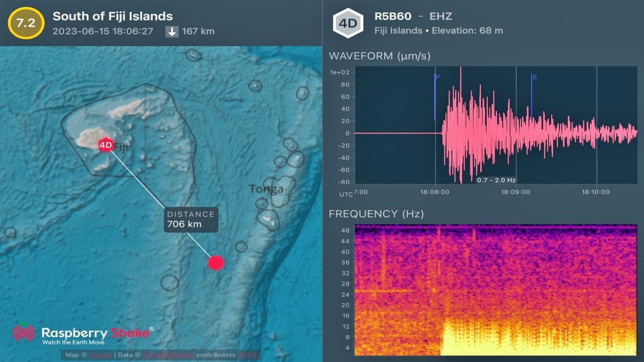This screenshot has width=644, height=362.
Task: Click the 'Fiji' map label
Action: [120, 147]
